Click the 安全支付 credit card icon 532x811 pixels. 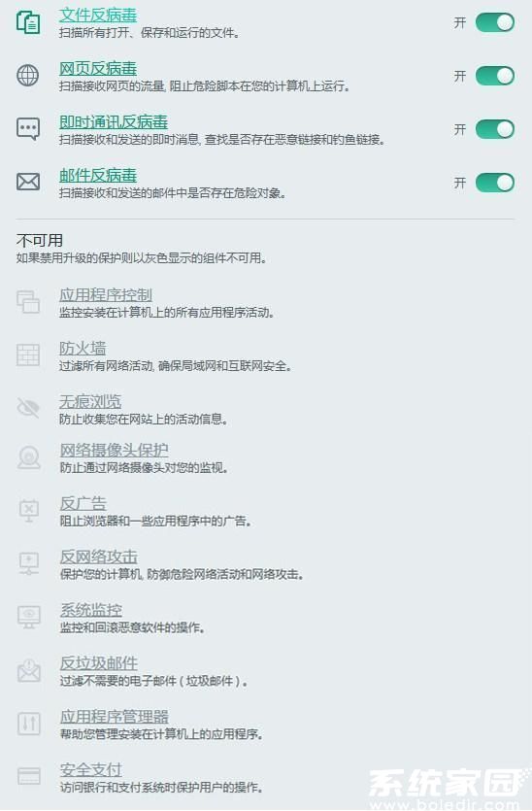click(29, 776)
